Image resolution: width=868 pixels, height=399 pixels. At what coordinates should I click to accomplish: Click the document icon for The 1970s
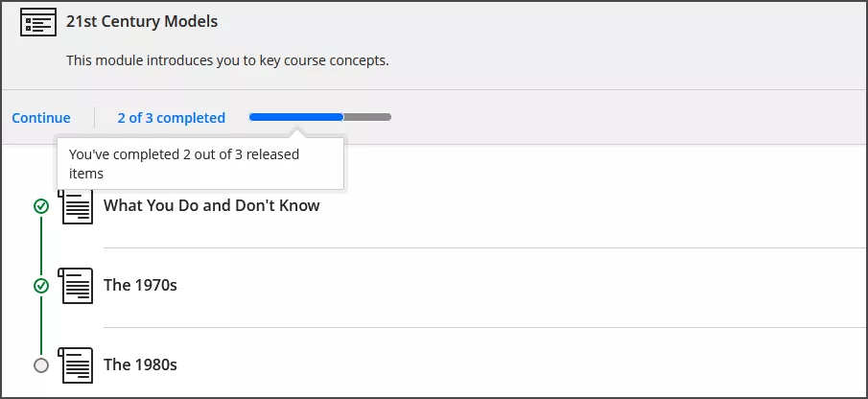pyautogui.click(x=78, y=285)
